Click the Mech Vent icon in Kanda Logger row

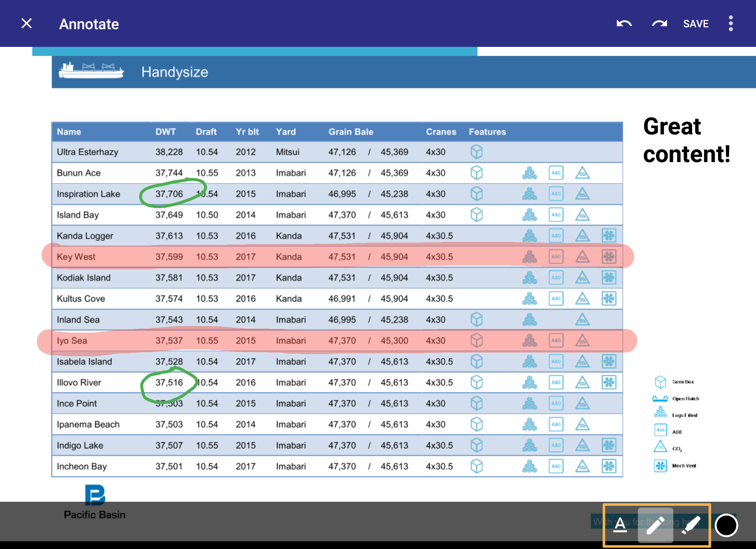click(609, 236)
